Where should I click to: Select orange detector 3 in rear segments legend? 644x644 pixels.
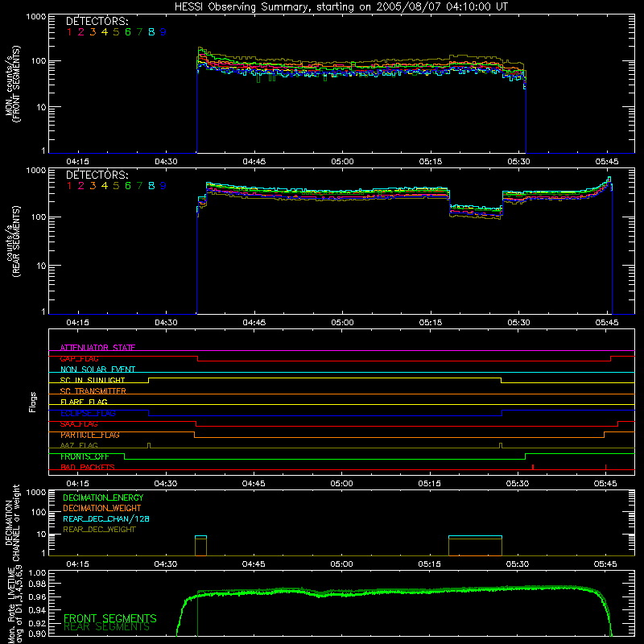click(93, 186)
